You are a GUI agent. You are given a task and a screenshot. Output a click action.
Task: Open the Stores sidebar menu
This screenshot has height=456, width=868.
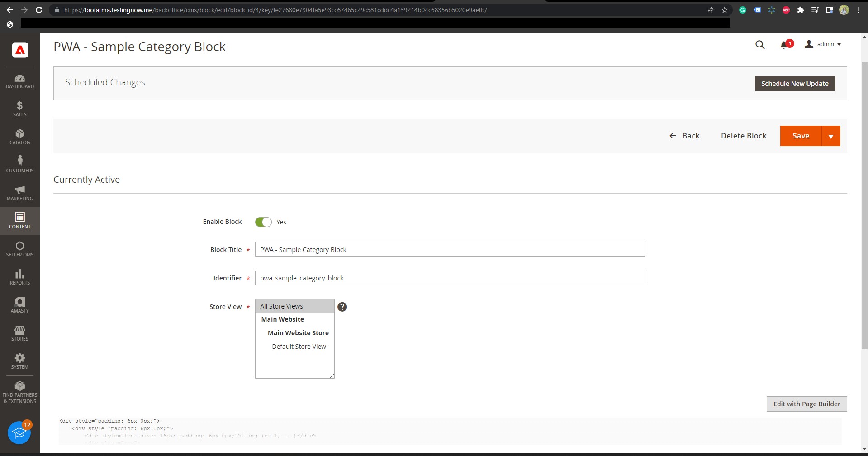coord(20,333)
